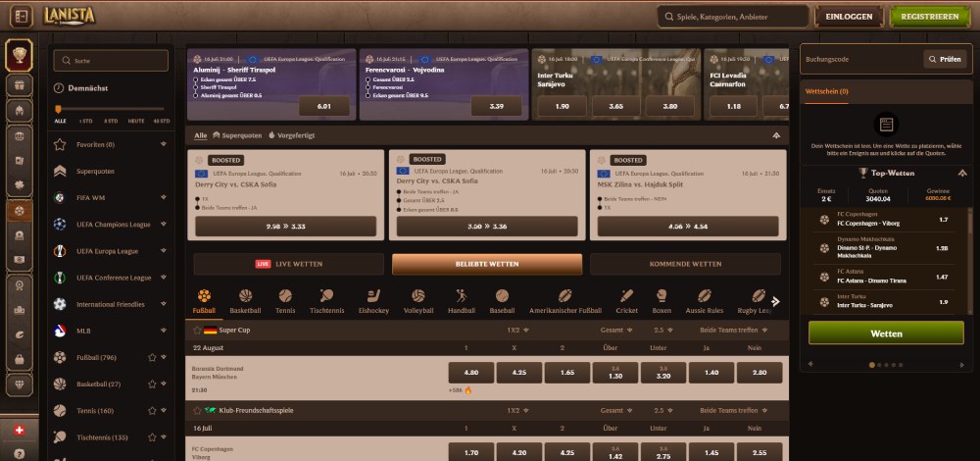Star the Super Cup league header
Screen dimensions: 980x461
197,330
